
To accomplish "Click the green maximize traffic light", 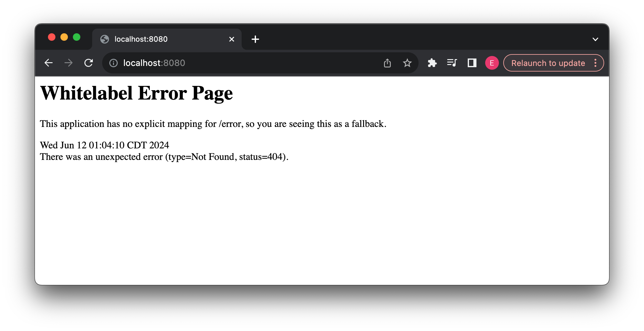I will point(77,37).
